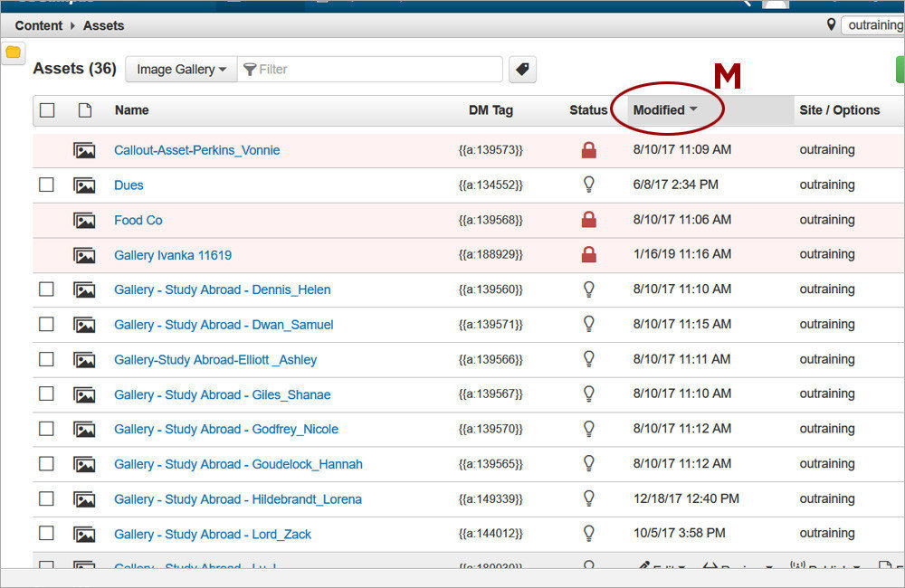Open the Gallery Ivanka 11619 link
Image resolution: width=905 pixels, height=588 pixels.
point(173,255)
